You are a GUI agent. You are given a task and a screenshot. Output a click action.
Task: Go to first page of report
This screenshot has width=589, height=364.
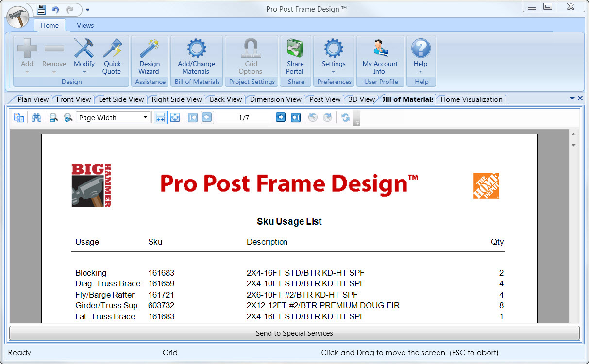192,117
